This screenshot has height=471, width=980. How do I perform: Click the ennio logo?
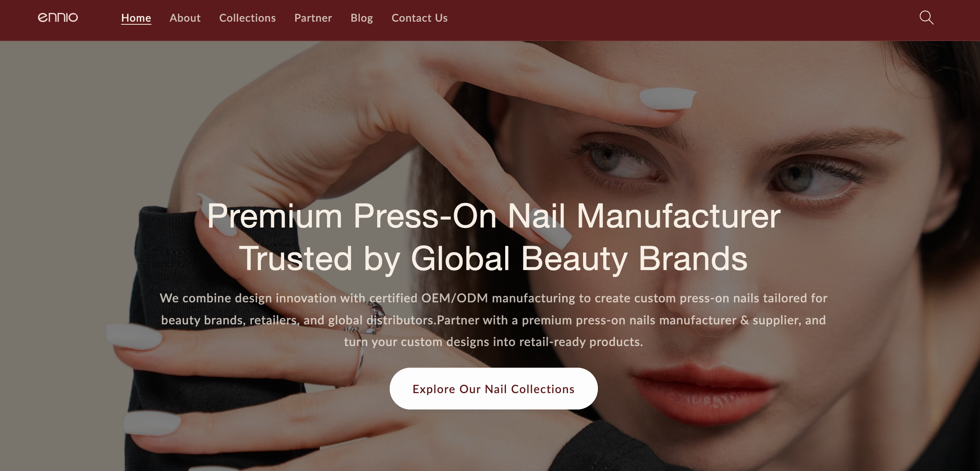pyautogui.click(x=58, y=17)
